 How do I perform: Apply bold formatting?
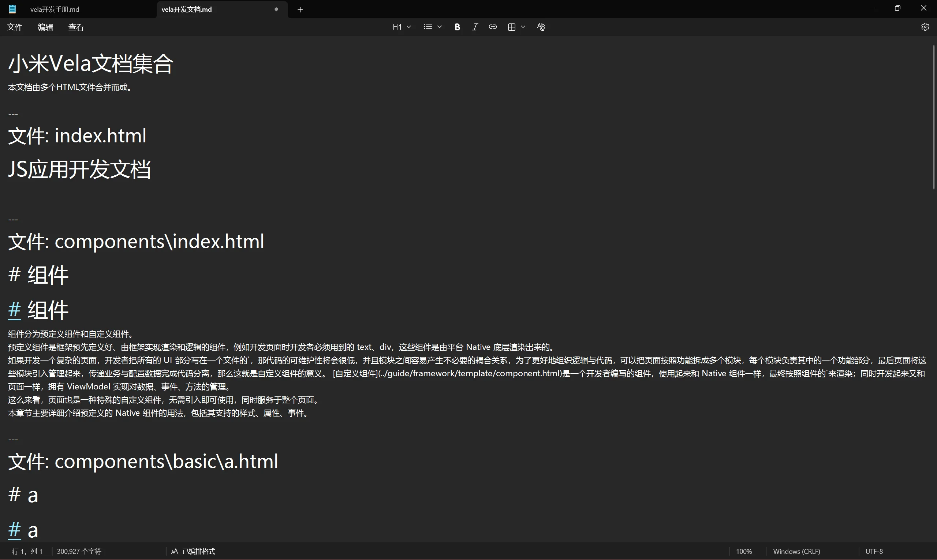tap(457, 27)
